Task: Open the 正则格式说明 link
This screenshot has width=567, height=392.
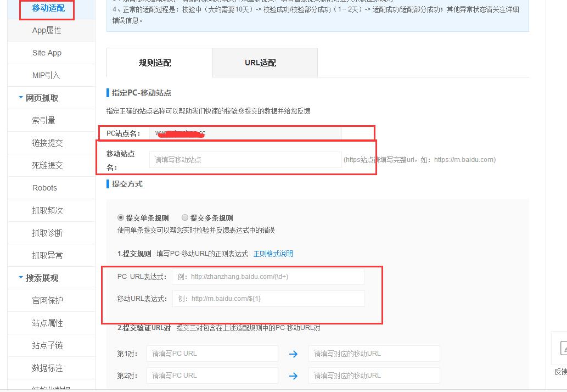Action: 273,254
